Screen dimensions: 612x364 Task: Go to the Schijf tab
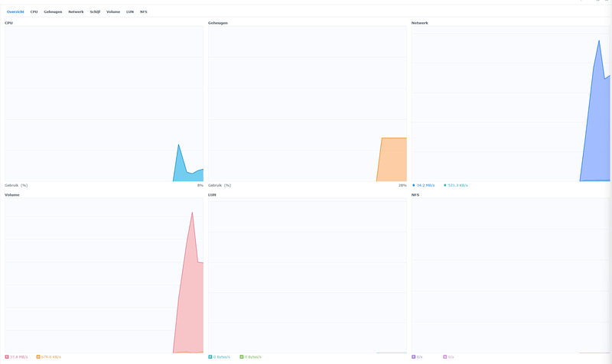pos(95,11)
